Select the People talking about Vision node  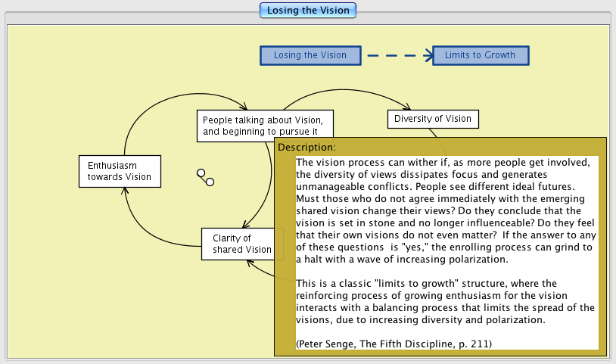[264, 126]
